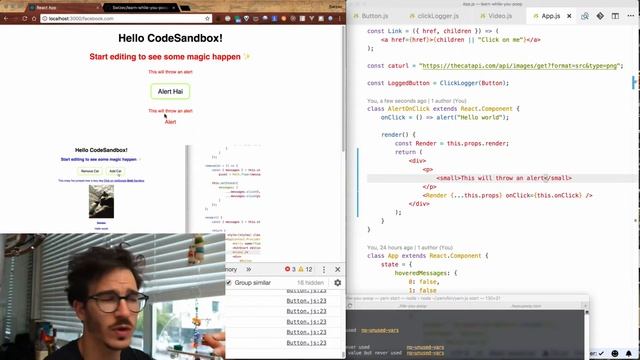Open the Button.js editor tab
The width and height of the screenshot is (640, 360).
pos(371,16)
